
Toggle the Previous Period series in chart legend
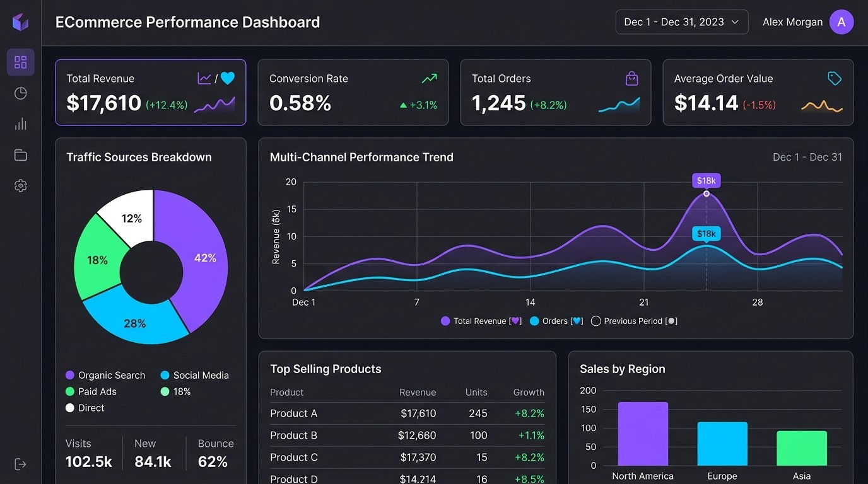pyautogui.click(x=634, y=321)
